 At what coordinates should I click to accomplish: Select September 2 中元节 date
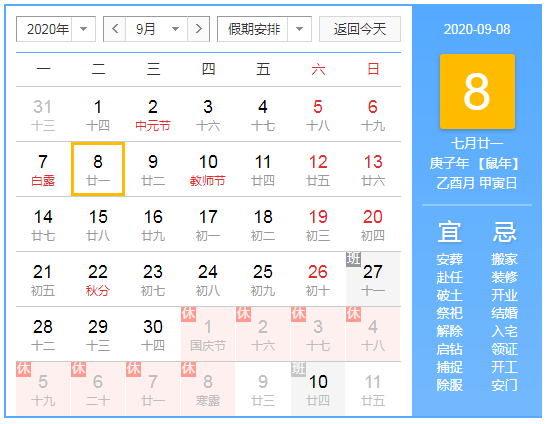point(153,114)
